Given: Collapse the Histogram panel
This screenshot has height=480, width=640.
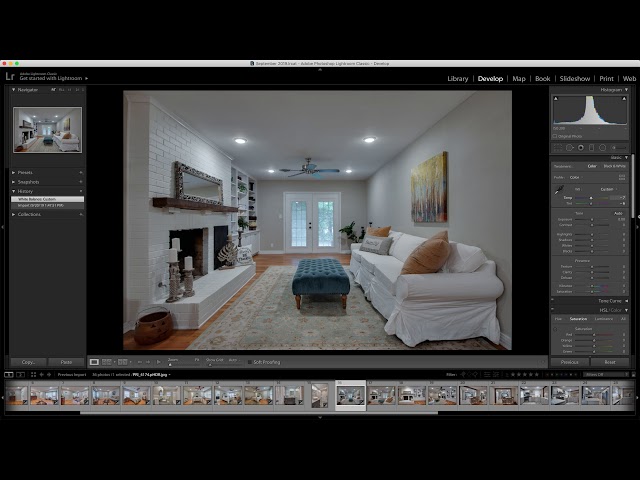Looking at the screenshot, I should pos(627,90).
